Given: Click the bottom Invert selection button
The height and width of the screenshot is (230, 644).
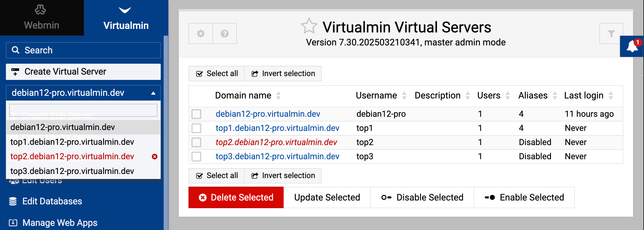Looking at the screenshot, I should coord(283,175).
